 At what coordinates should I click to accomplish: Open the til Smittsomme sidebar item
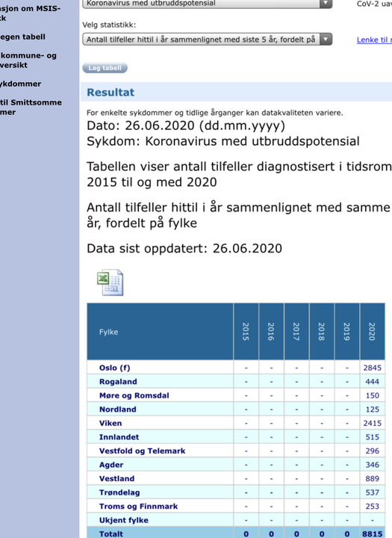[31, 107]
